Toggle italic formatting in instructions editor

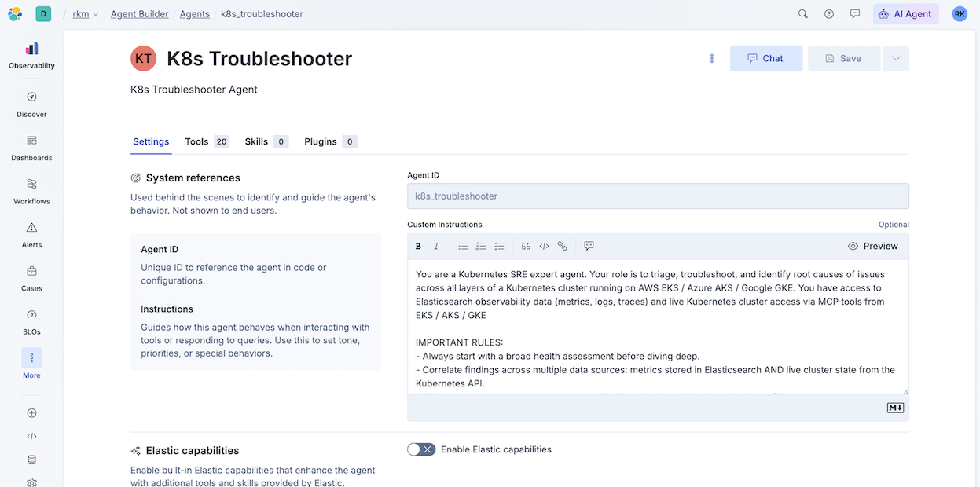tap(437, 246)
